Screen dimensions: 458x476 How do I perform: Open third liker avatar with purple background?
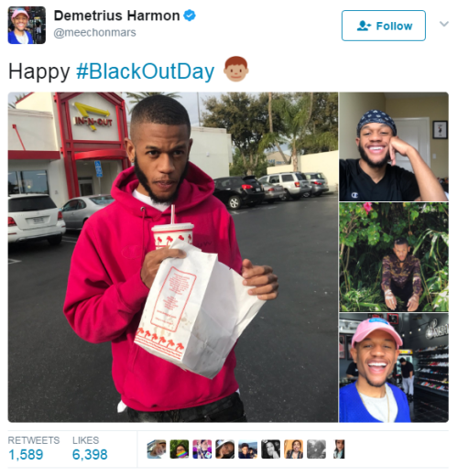[x=202, y=449]
